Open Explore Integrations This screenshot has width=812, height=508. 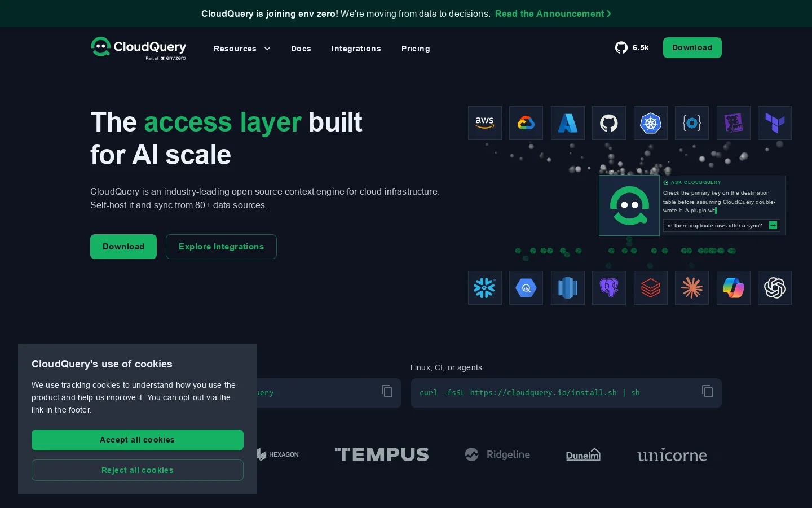click(221, 247)
